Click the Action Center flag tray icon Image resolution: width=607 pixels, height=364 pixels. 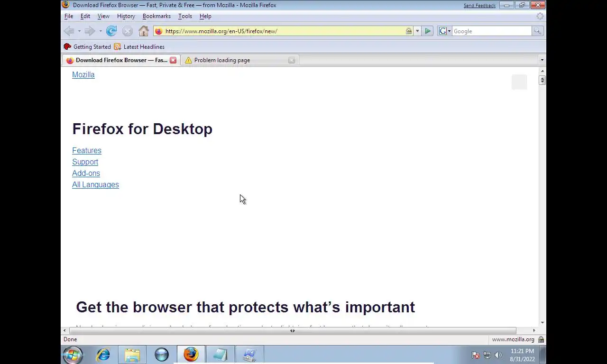pos(476,355)
